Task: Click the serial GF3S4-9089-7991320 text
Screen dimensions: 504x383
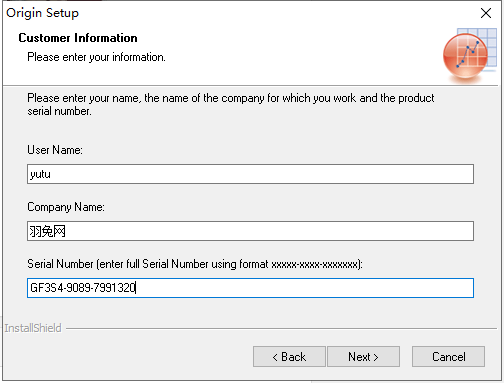Action: [82, 288]
